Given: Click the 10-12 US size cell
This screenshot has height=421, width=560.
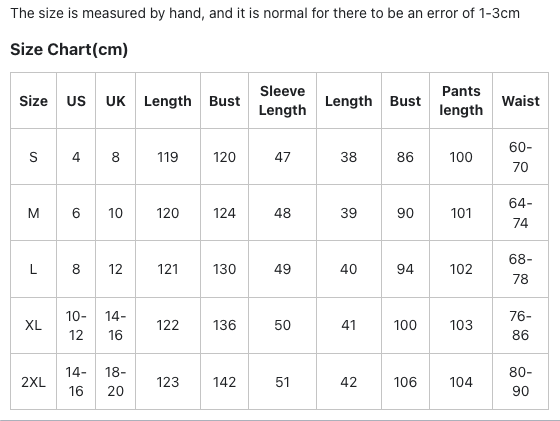Looking at the screenshot, I should point(76,325).
